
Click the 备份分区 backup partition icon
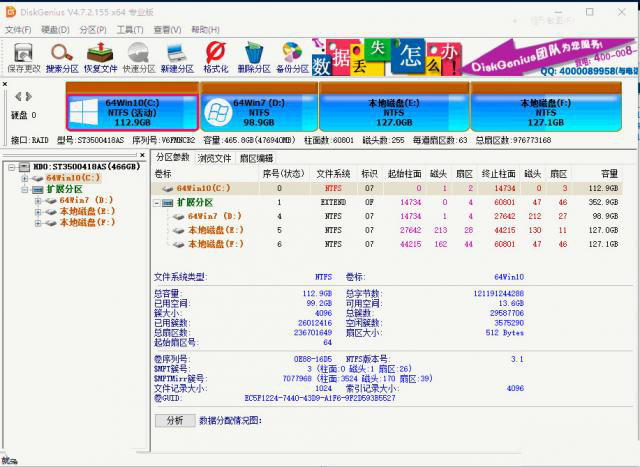(292, 53)
